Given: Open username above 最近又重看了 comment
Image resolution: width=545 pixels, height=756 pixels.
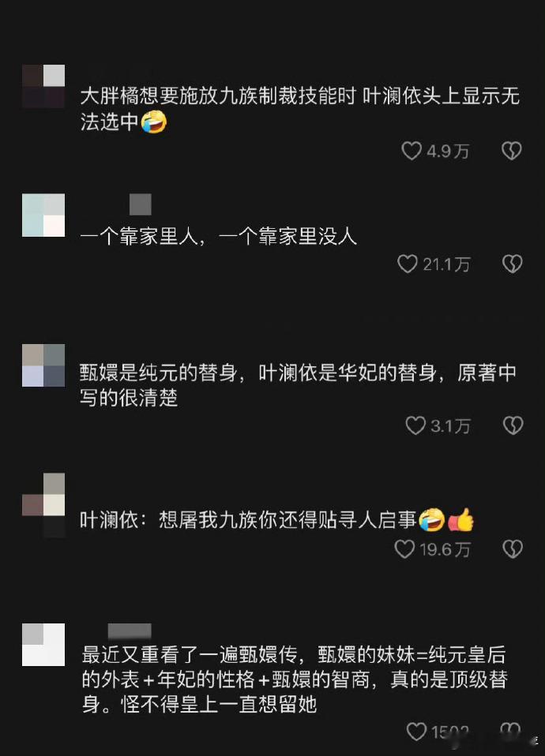Looking at the screenshot, I should coord(130,631).
